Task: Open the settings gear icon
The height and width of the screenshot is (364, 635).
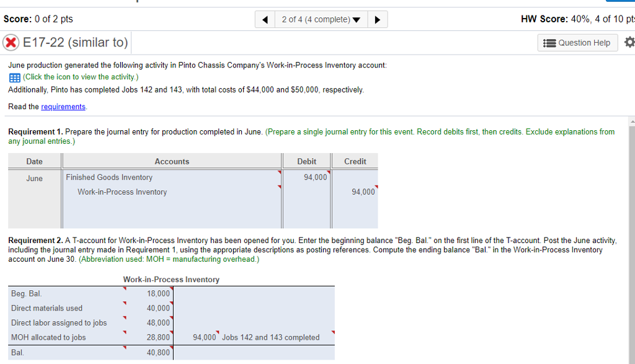Action: pyautogui.click(x=629, y=42)
